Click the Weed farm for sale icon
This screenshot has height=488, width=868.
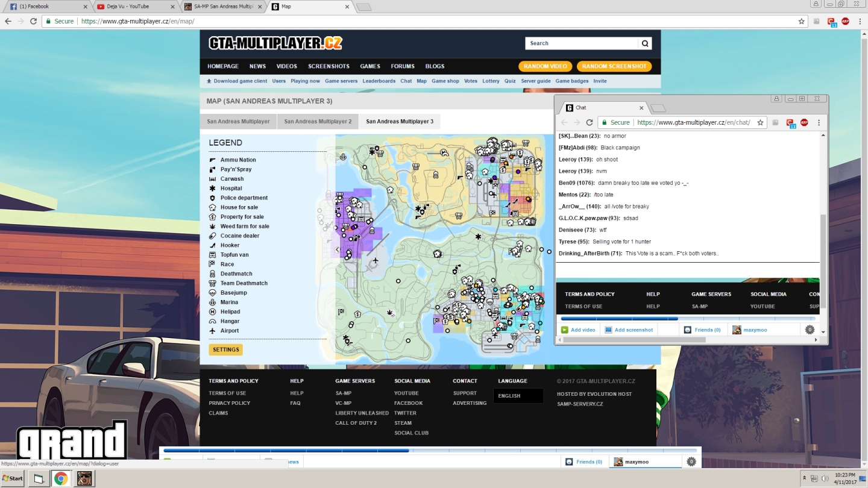(212, 227)
